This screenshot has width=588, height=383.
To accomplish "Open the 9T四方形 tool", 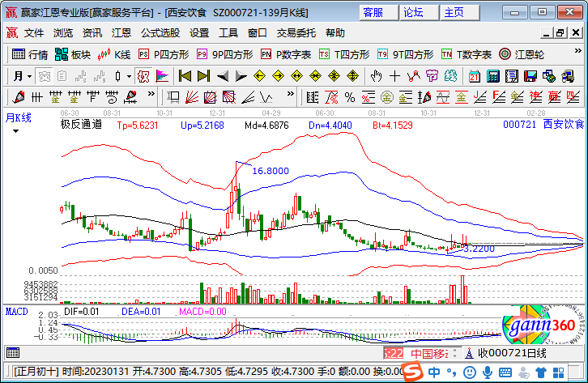I will coord(406,55).
